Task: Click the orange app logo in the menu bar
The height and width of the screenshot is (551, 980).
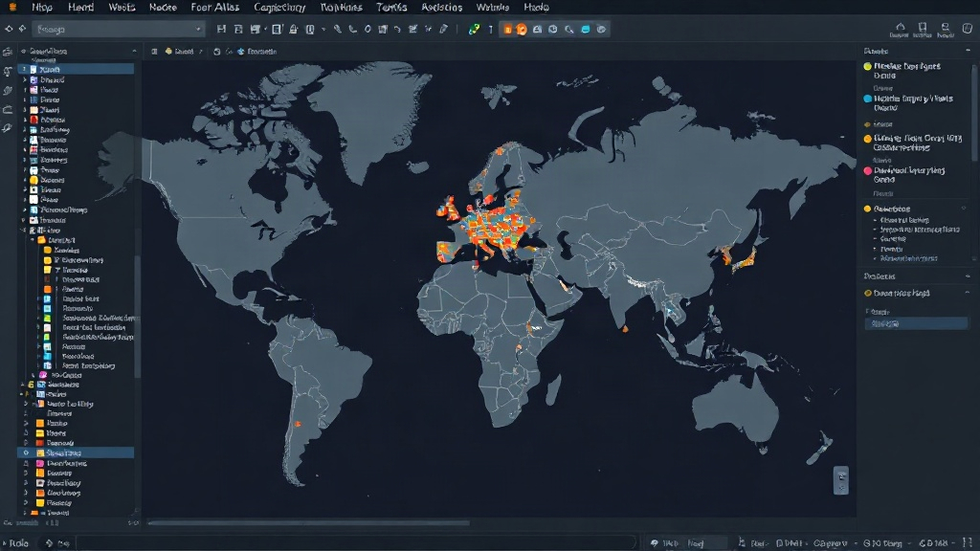Action: tap(12, 8)
